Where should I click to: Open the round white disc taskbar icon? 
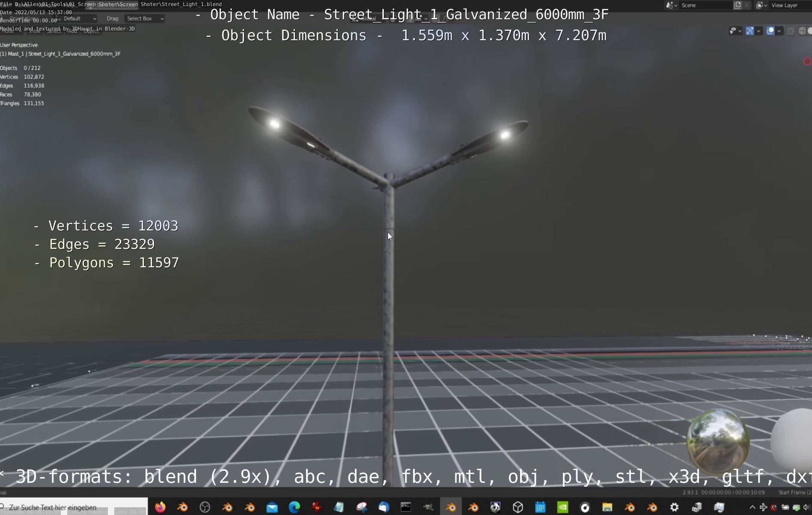585,507
